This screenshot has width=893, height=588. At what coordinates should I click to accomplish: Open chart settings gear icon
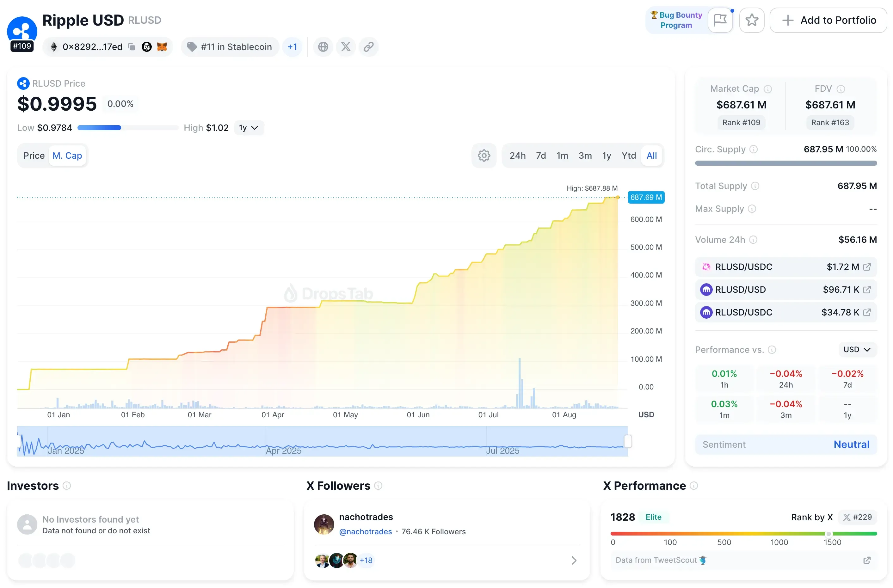(484, 155)
